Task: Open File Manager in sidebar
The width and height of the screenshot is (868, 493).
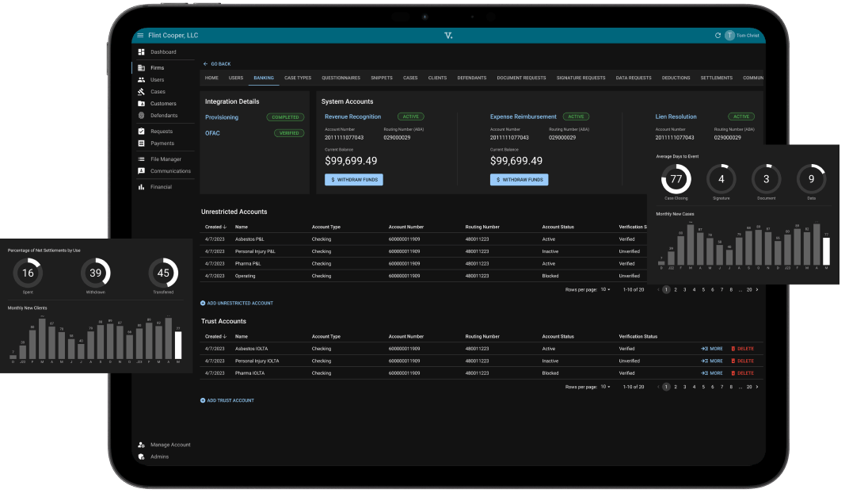Action: 166,159
